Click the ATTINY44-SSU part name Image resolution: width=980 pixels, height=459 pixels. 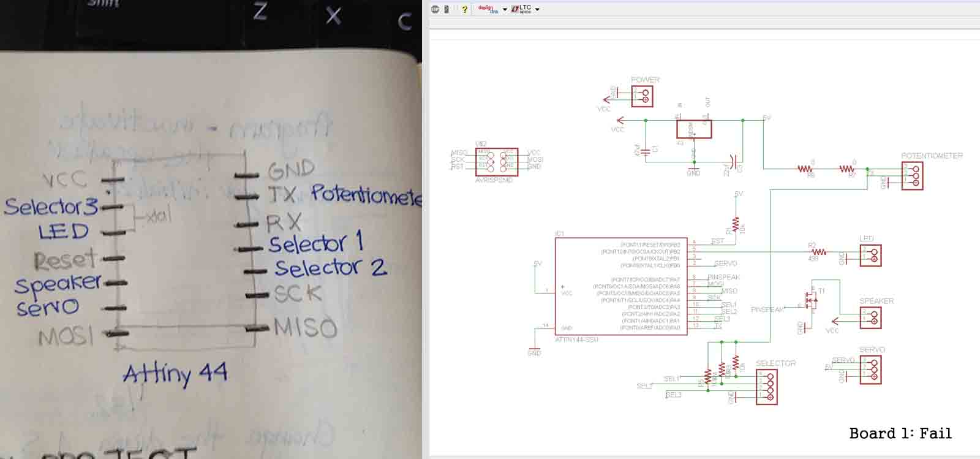click(576, 340)
